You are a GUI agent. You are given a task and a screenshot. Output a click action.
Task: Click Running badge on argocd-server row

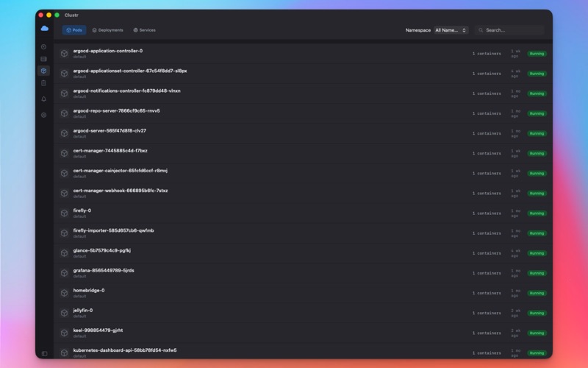[x=537, y=133]
